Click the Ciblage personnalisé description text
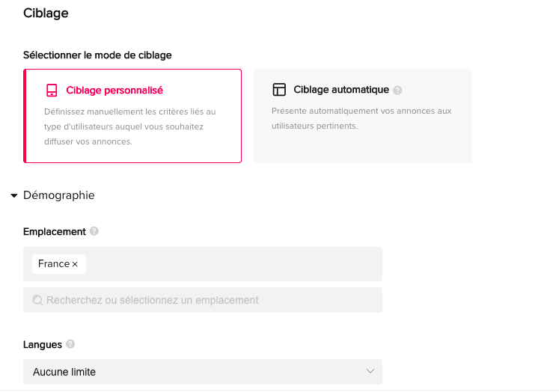Image resolution: width=559 pixels, height=392 pixels. coord(129,126)
